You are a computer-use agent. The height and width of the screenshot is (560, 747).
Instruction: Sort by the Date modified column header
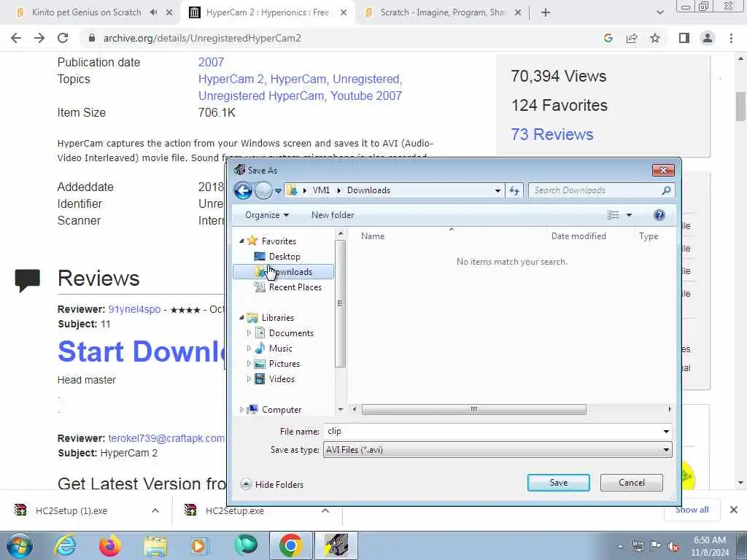tap(578, 236)
